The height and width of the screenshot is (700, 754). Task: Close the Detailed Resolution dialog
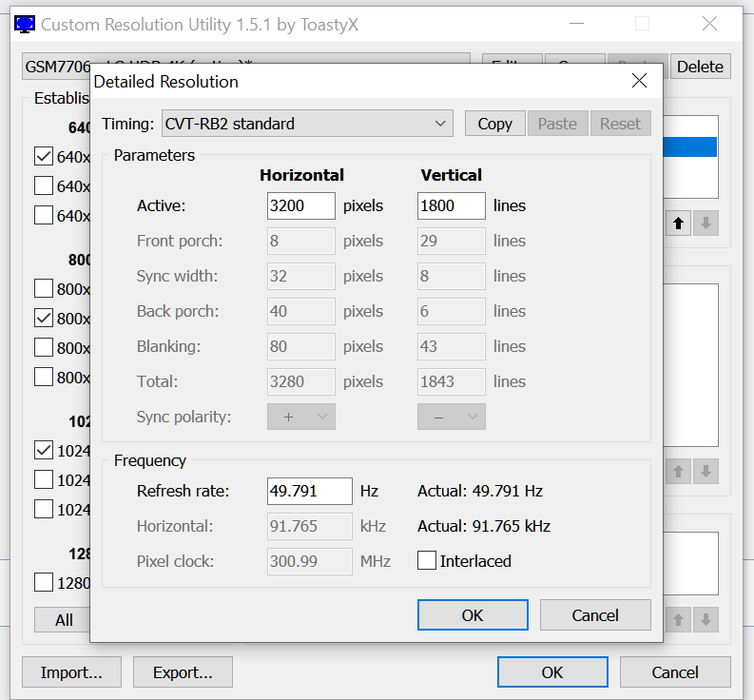[x=639, y=82]
